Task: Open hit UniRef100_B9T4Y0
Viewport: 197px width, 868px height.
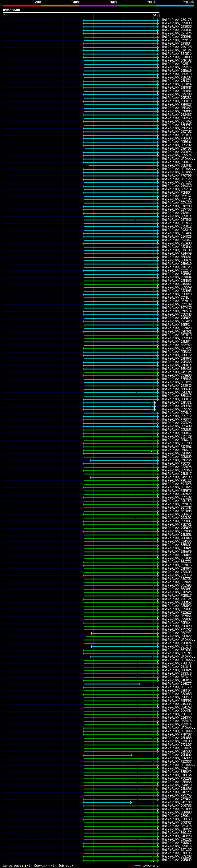Action: click(177, 33)
